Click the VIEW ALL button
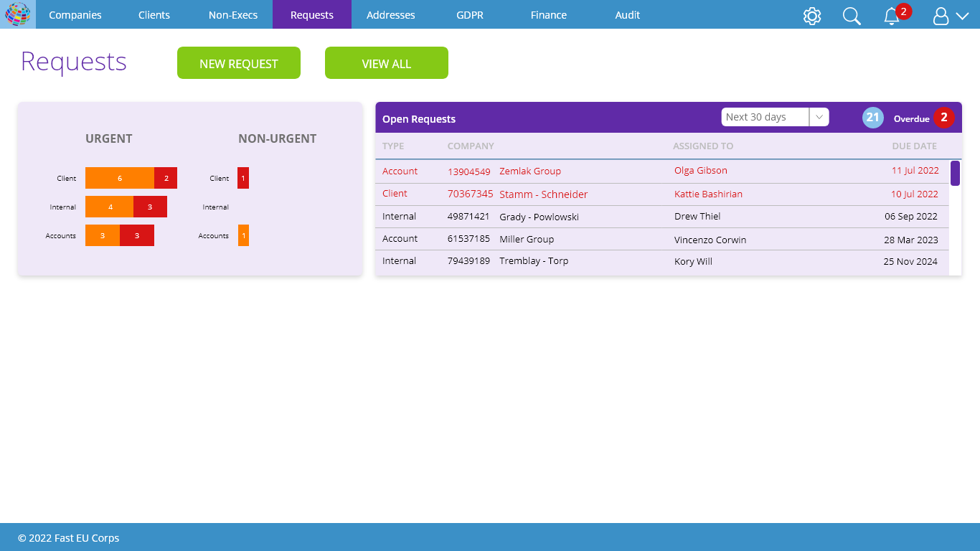Image resolution: width=980 pixels, height=551 pixels. coord(387,63)
